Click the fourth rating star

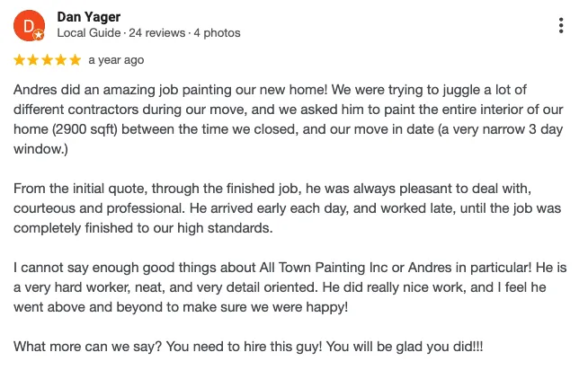(61, 60)
